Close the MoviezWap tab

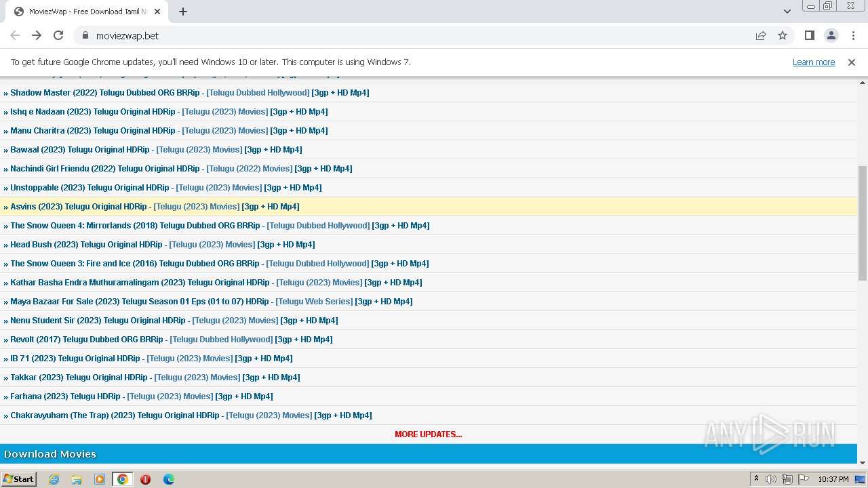tap(158, 12)
